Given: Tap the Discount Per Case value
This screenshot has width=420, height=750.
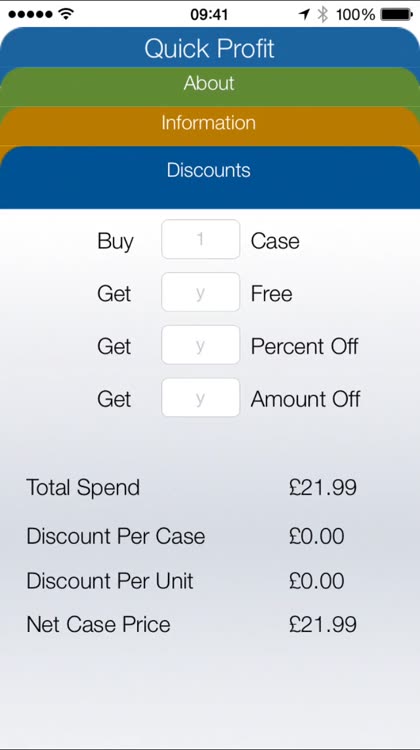Looking at the screenshot, I should [x=317, y=536].
